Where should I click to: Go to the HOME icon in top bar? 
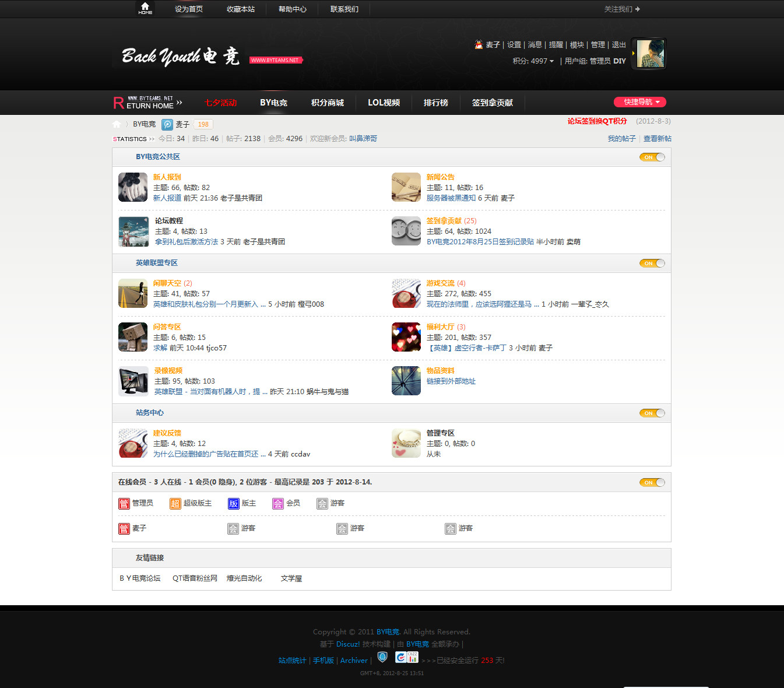(145, 8)
